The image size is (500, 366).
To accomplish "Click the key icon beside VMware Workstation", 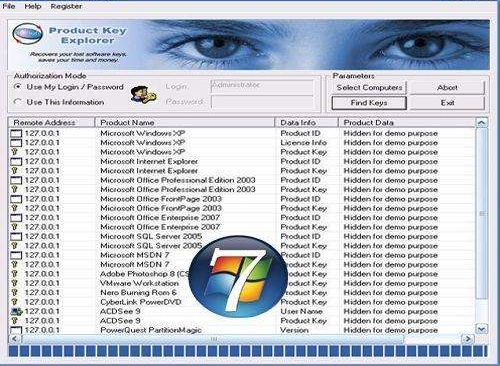I will pos(14,283).
